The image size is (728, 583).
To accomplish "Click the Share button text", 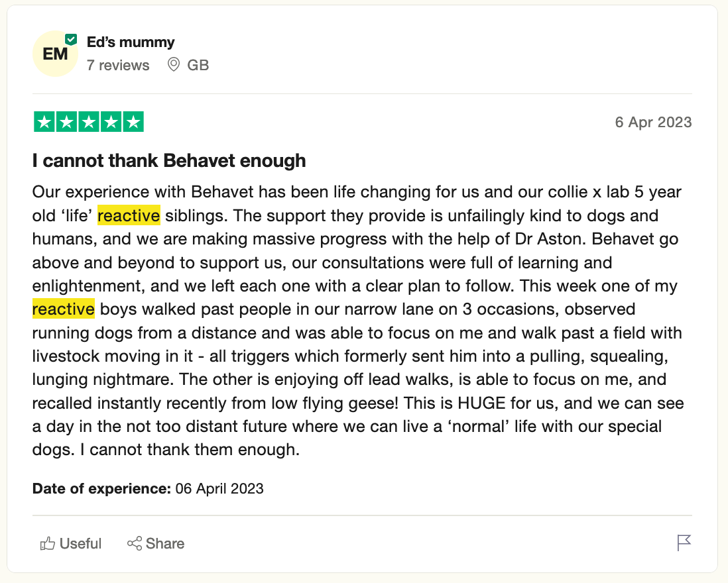I will click(165, 543).
